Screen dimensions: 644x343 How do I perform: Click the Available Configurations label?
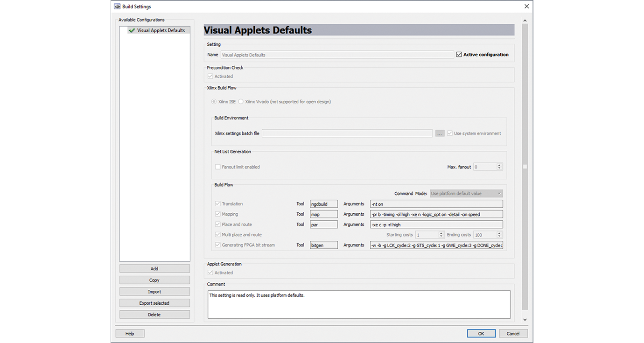tap(141, 20)
